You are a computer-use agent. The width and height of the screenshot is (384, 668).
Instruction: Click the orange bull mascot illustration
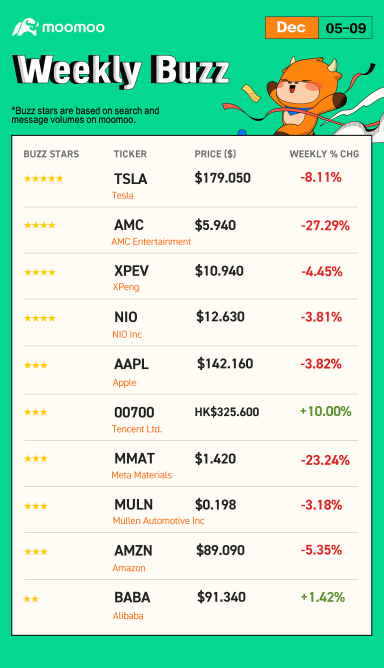[x=307, y=96]
